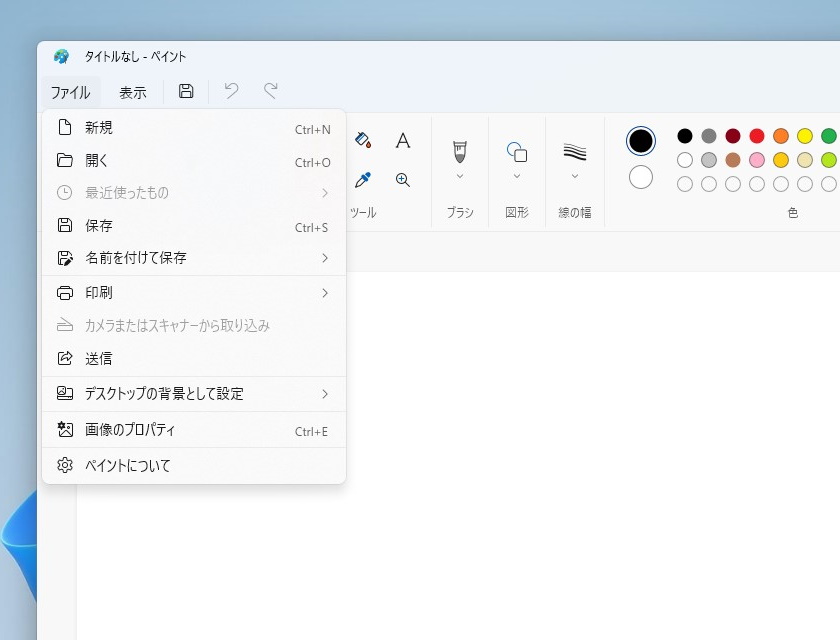The height and width of the screenshot is (640, 840).
Task: Click the 線の幅 (Line width) icon
Action: [x=574, y=152]
